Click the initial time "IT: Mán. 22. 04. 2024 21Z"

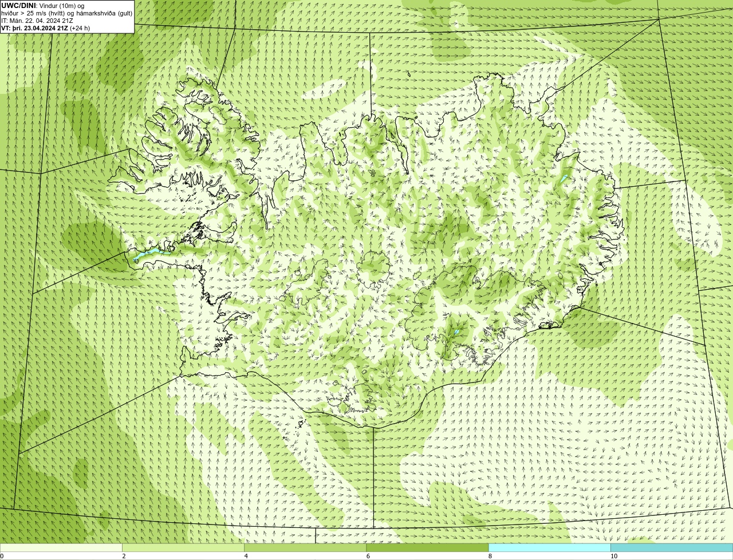(37, 21)
